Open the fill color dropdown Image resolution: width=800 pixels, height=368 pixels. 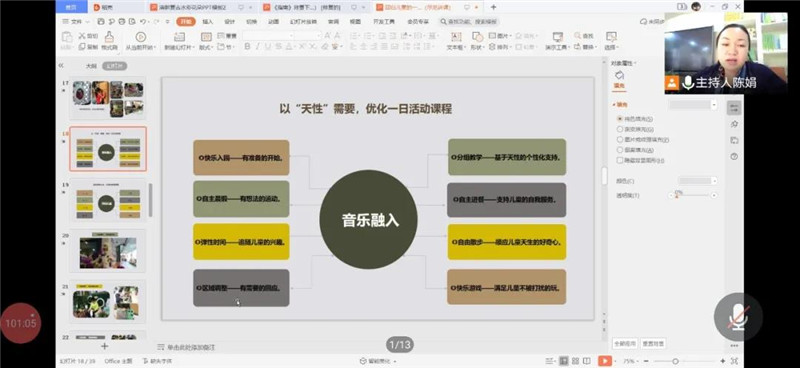pos(697,181)
